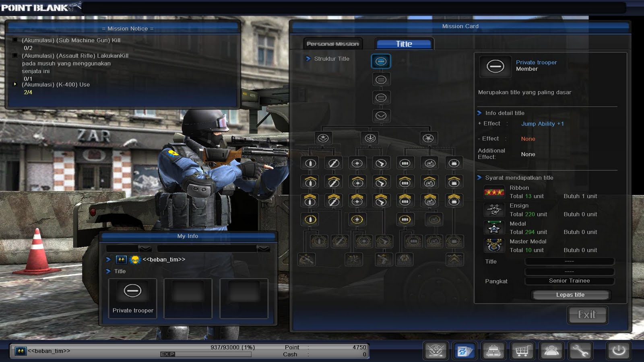Image resolution: width=644 pixels, height=362 pixels.
Task: Select the battery title icon without chevrons
Action: click(x=454, y=163)
